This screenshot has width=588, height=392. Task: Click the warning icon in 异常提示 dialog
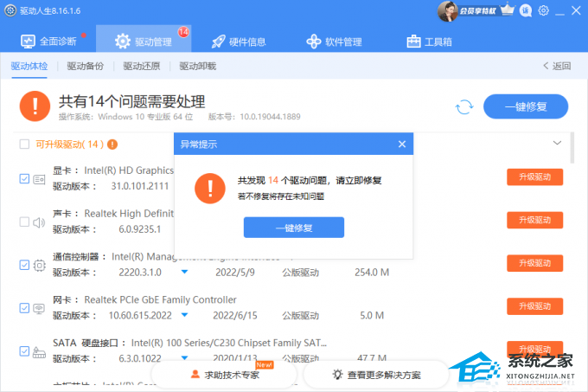(210, 189)
